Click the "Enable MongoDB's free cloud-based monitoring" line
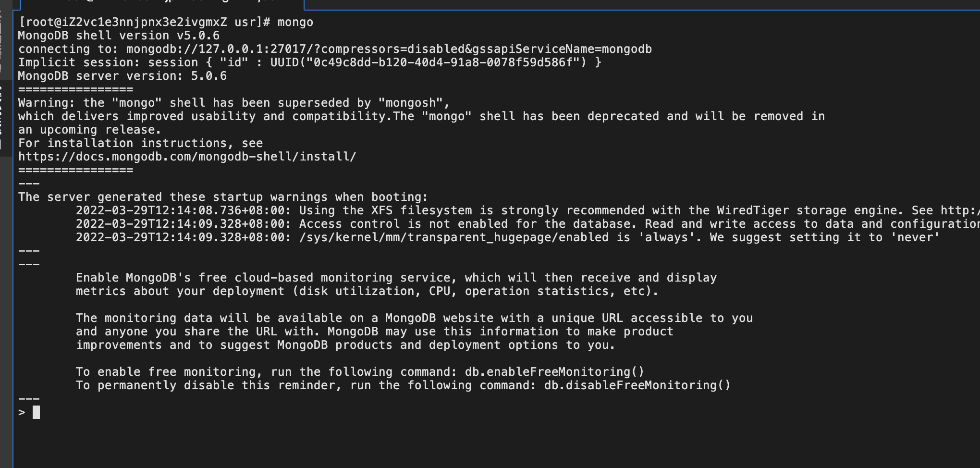This screenshot has width=980, height=468. click(396, 278)
